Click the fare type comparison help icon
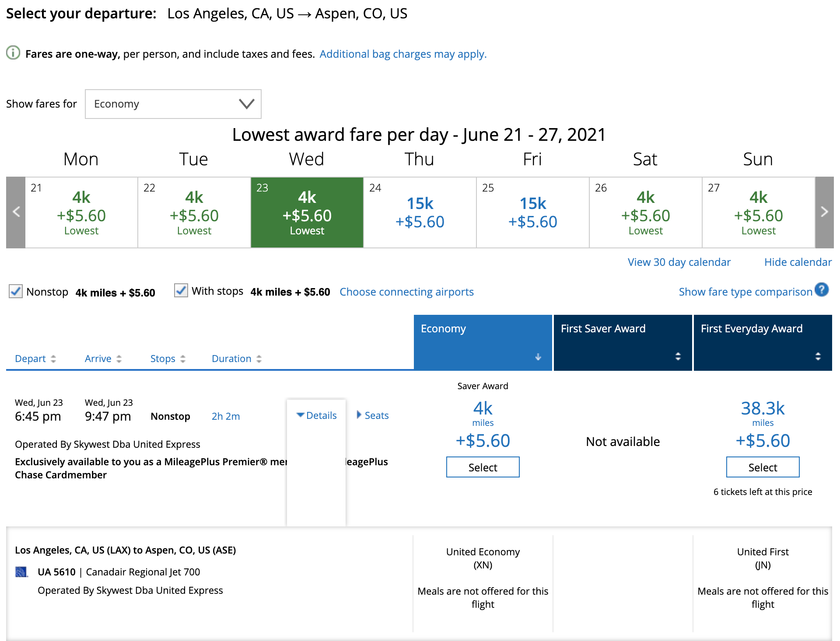The height and width of the screenshot is (641, 840). tap(822, 290)
